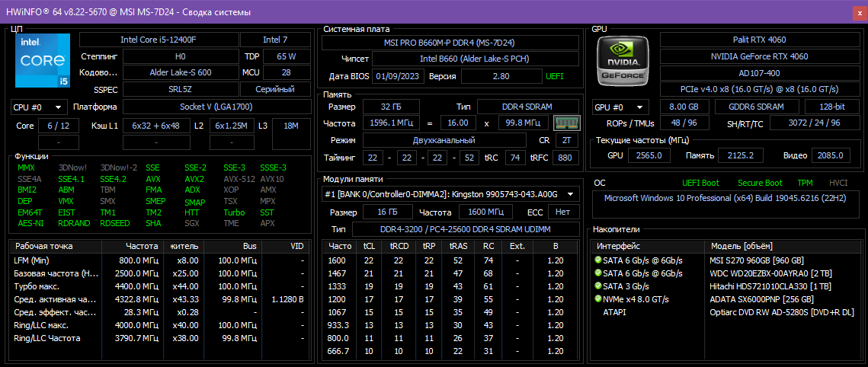Click the 6 / 12 core count value
868x367 pixels.
point(59,126)
